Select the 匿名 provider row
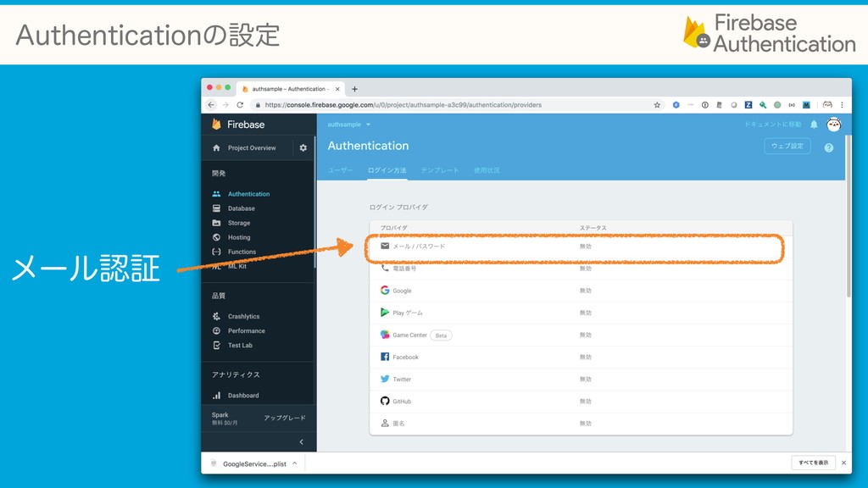This screenshot has height=488, width=868. click(581, 424)
